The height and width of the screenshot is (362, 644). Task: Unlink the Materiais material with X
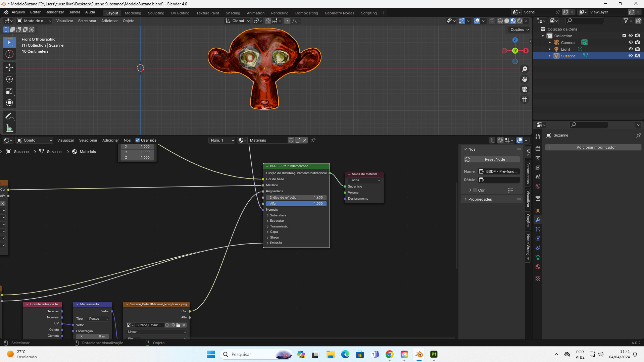305,140
